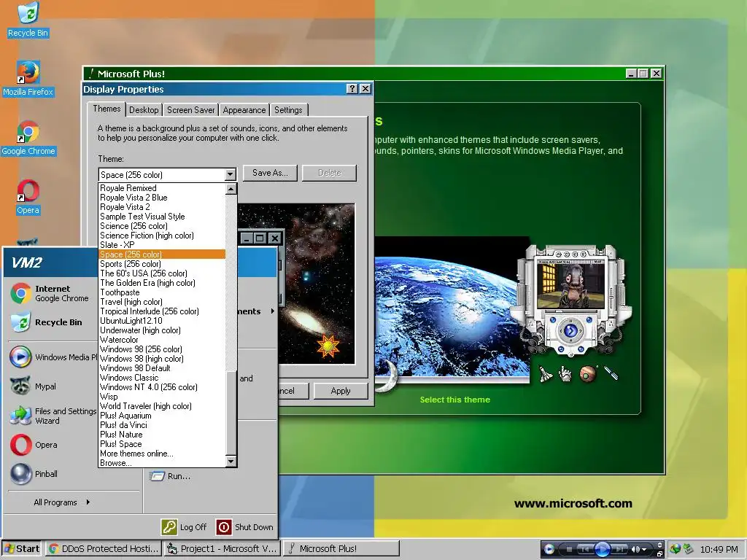Select Science Fiction (high color) theme
The width and height of the screenshot is (747, 560).
click(161, 236)
